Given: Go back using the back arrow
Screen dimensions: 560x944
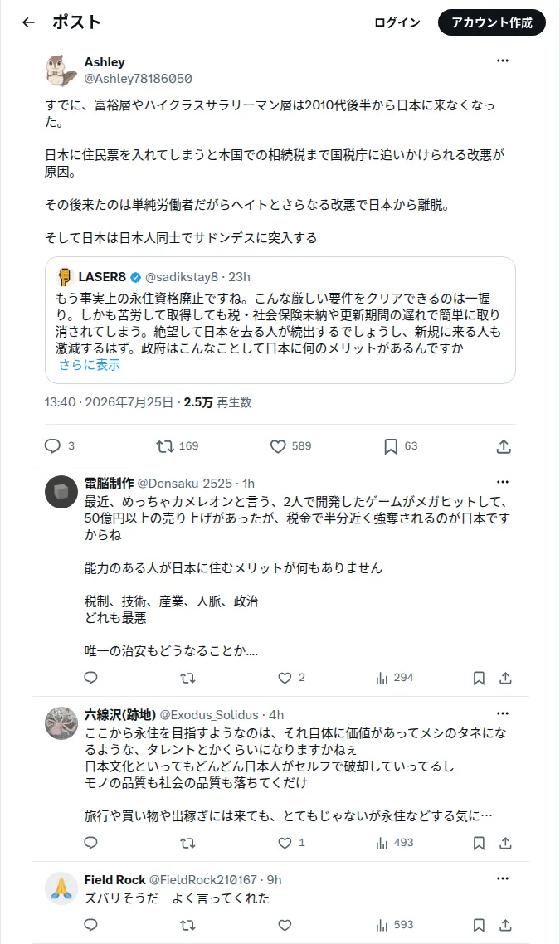Looking at the screenshot, I should [28, 23].
